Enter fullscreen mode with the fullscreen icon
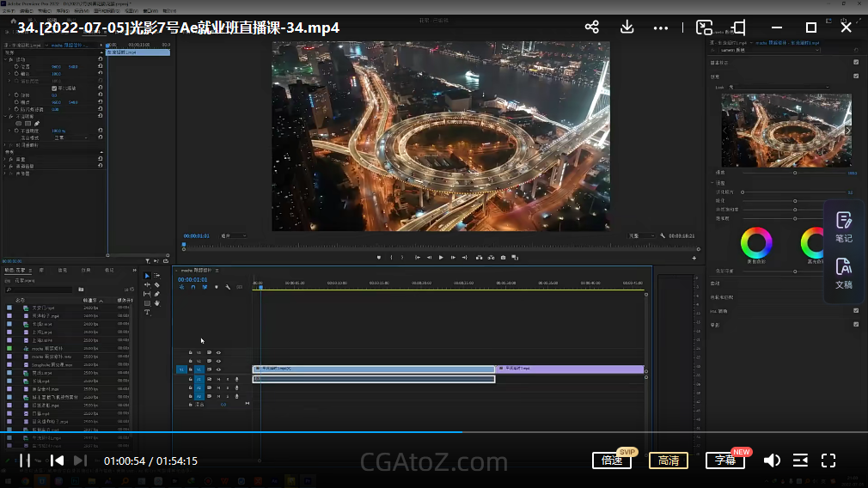This screenshot has width=868, height=488. (x=828, y=461)
